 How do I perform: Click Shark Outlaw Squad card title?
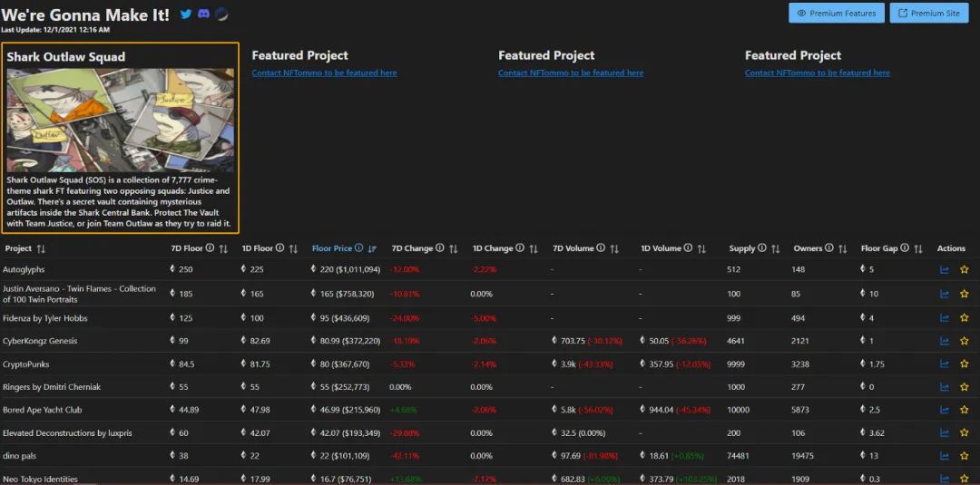click(x=66, y=57)
